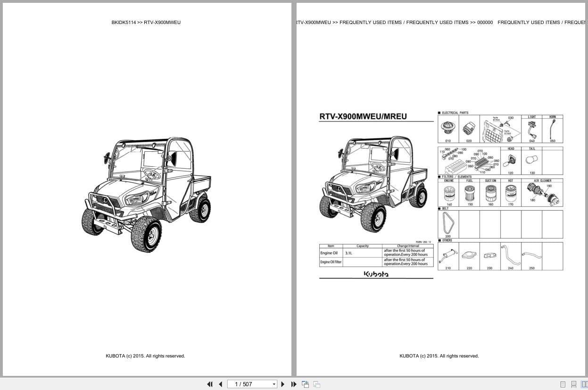Click the Kubota logo under the table

click(x=376, y=274)
